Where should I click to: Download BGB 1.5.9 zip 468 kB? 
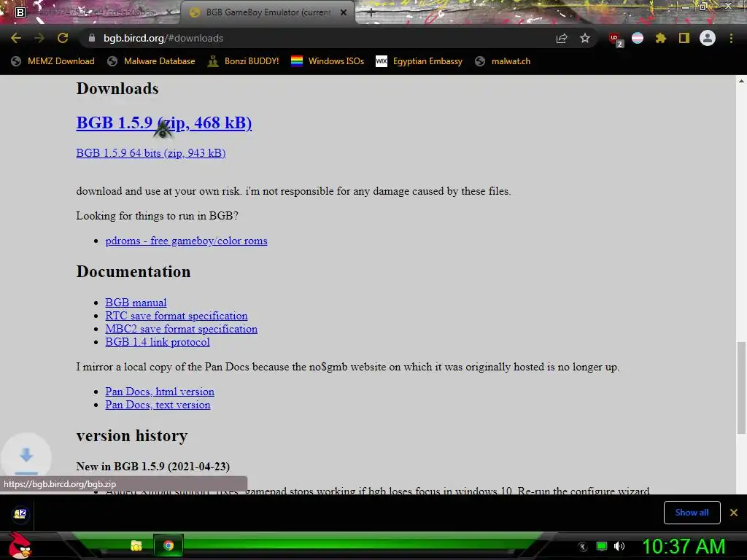[x=164, y=122]
